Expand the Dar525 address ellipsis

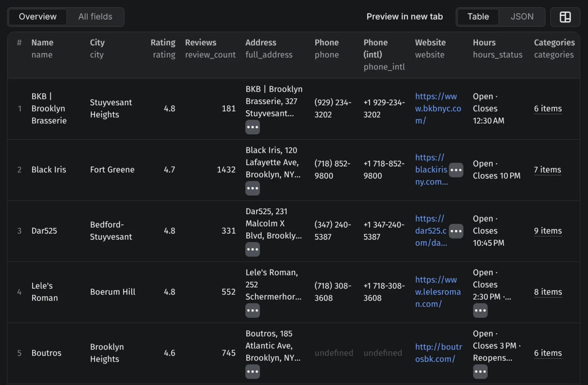[x=253, y=249]
